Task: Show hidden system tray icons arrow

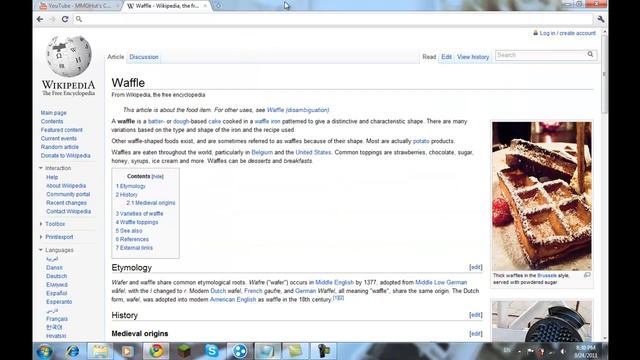Action: pos(519,351)
